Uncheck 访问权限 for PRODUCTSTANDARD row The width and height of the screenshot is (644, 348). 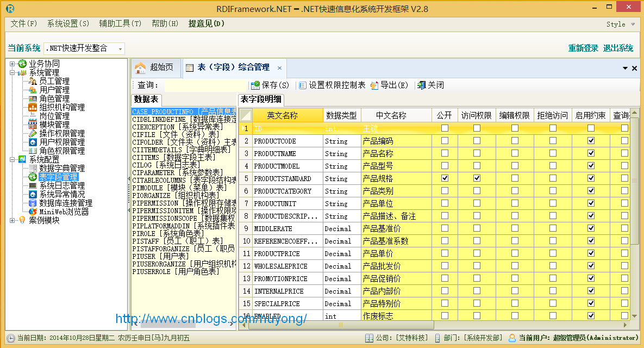tap(477, 178)
